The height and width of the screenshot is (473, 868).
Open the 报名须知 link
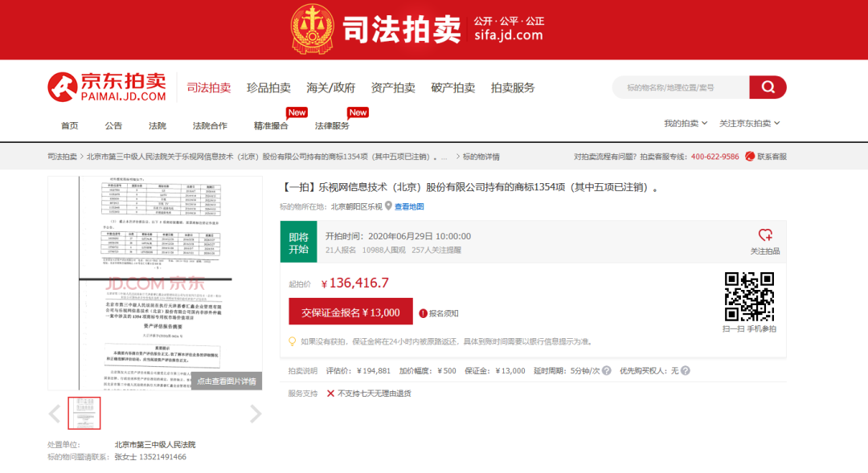[444, 313]
